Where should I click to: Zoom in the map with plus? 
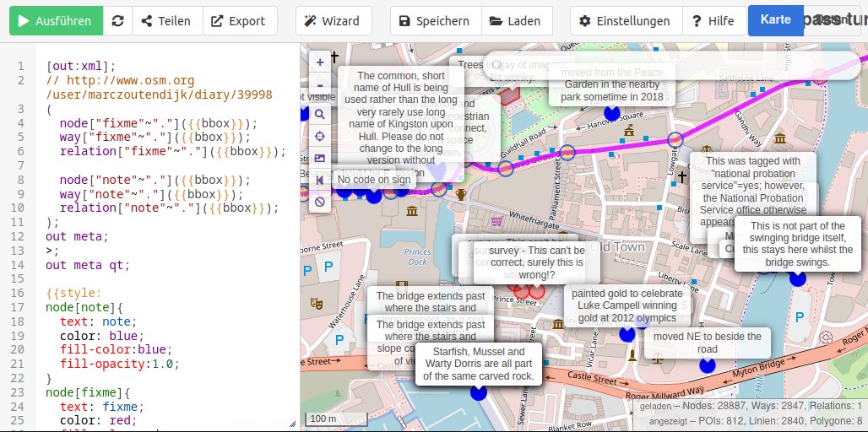pos(320,62)
